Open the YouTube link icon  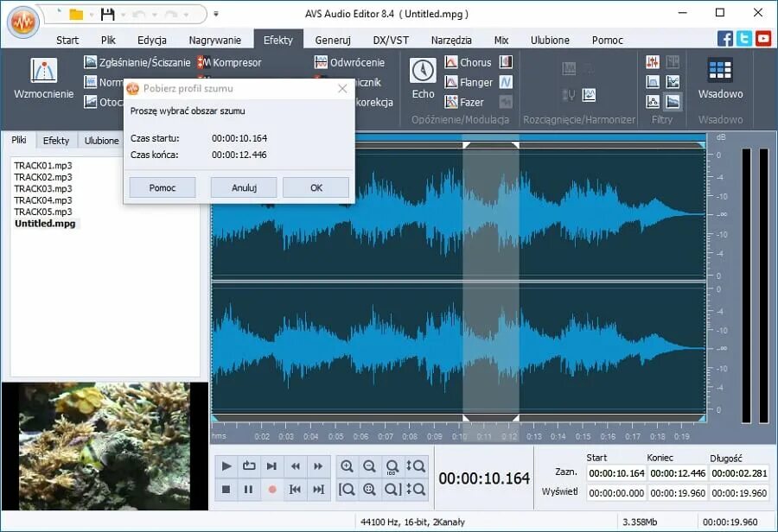(x=763, y=39)
